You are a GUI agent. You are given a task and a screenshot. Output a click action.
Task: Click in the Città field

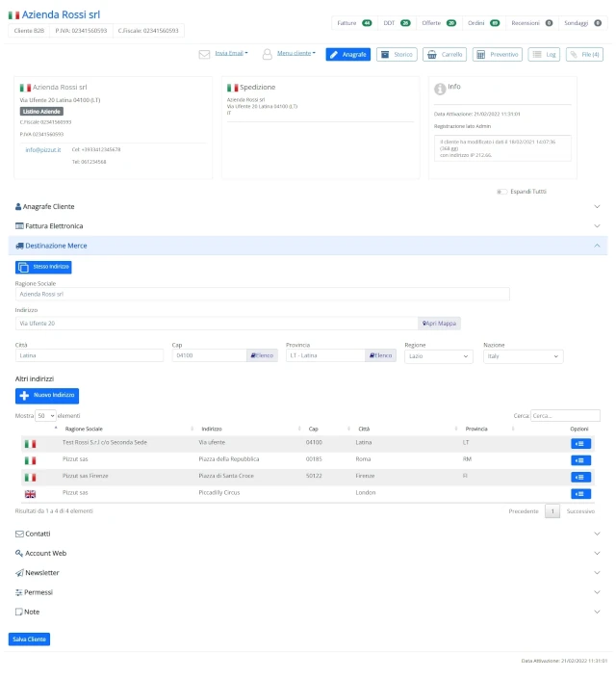(x=90, y=356)
